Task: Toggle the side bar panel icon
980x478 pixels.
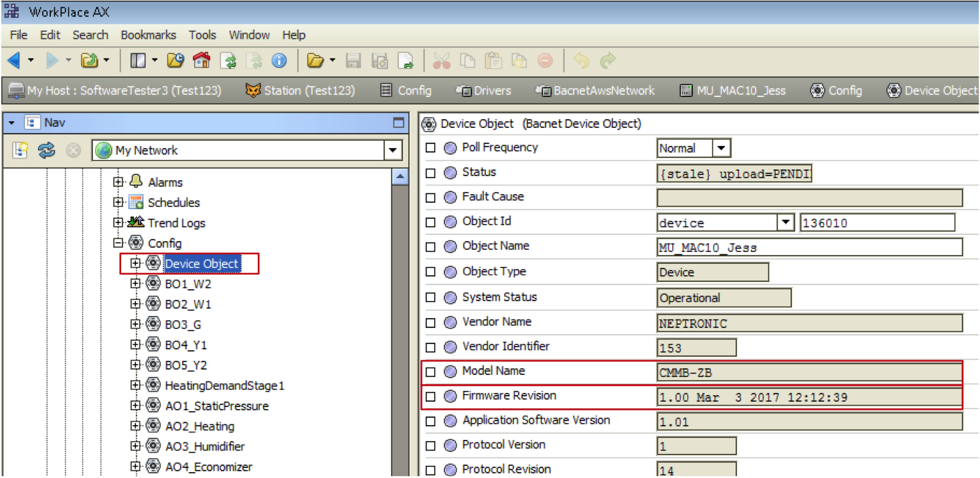Action: (138, 61)
